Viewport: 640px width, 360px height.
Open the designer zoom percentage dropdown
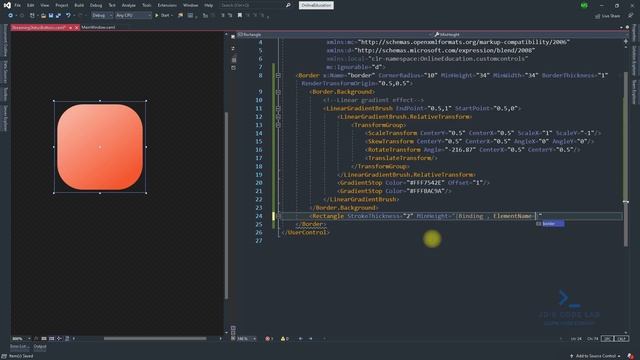tap(21, 339)
